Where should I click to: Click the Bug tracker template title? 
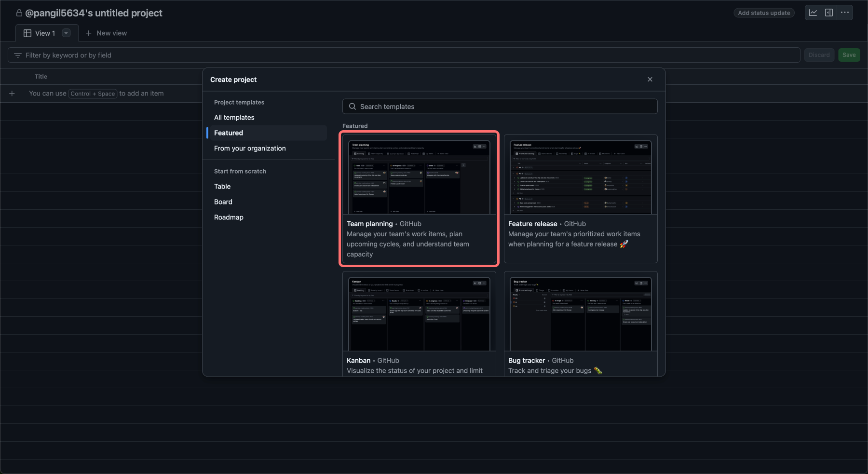click(x=527, y=361)
